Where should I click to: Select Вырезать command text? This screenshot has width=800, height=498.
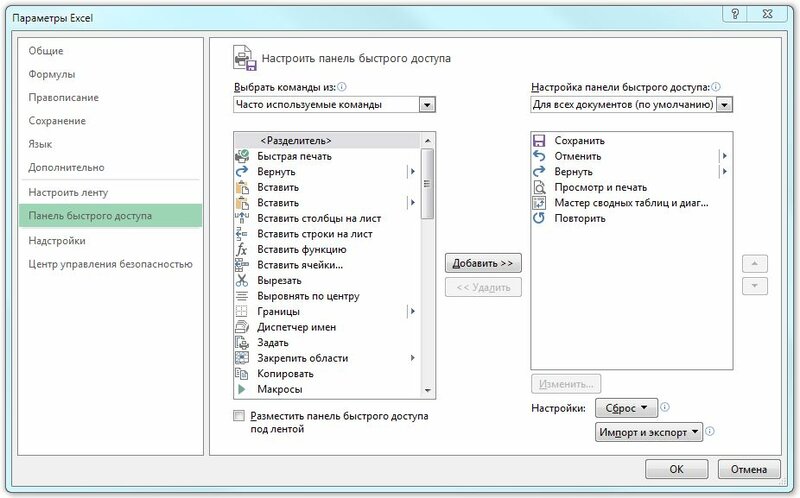tap(280, 281)
